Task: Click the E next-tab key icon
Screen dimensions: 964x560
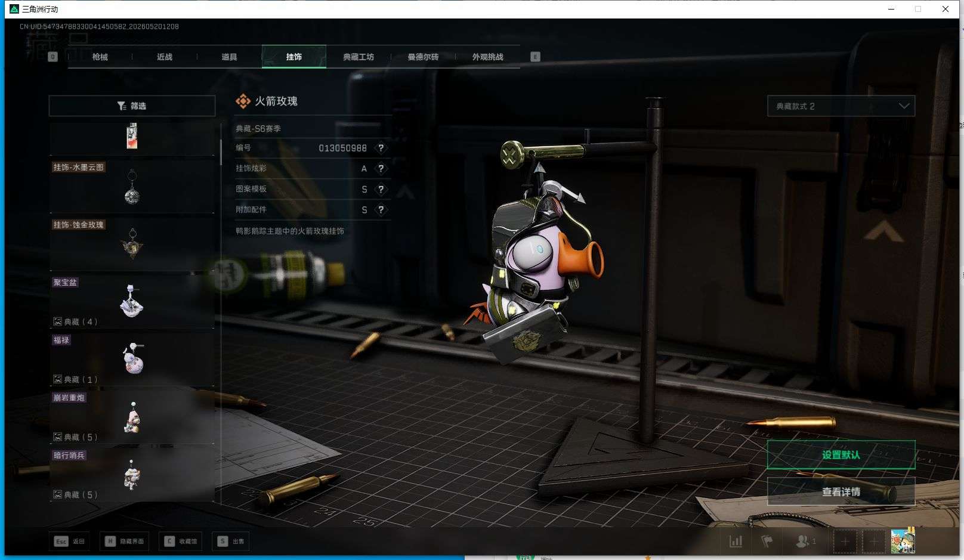Action: coord(535,57)
